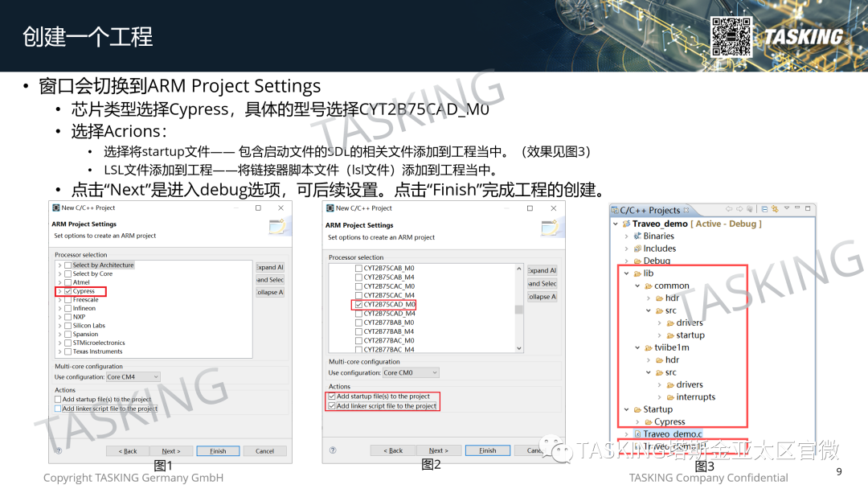868x489 pixels.
Task: Enable Add linker script file checkbox in Figure 1 dialog
Action: [x=58, y=409]
